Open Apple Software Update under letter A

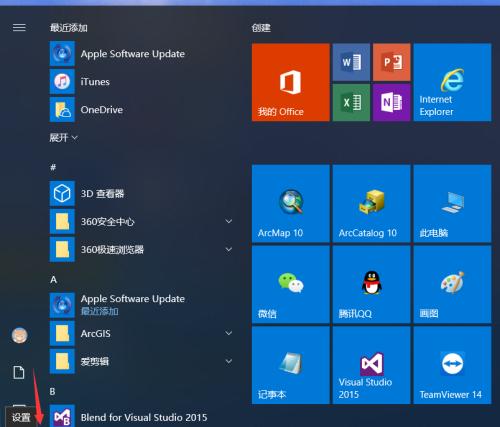[142, 305]
